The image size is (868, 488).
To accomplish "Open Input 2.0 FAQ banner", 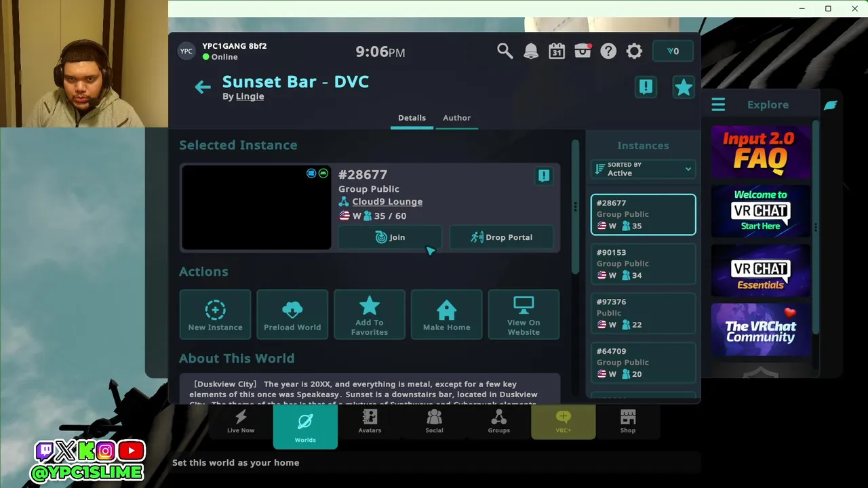I will click(760, 152).
